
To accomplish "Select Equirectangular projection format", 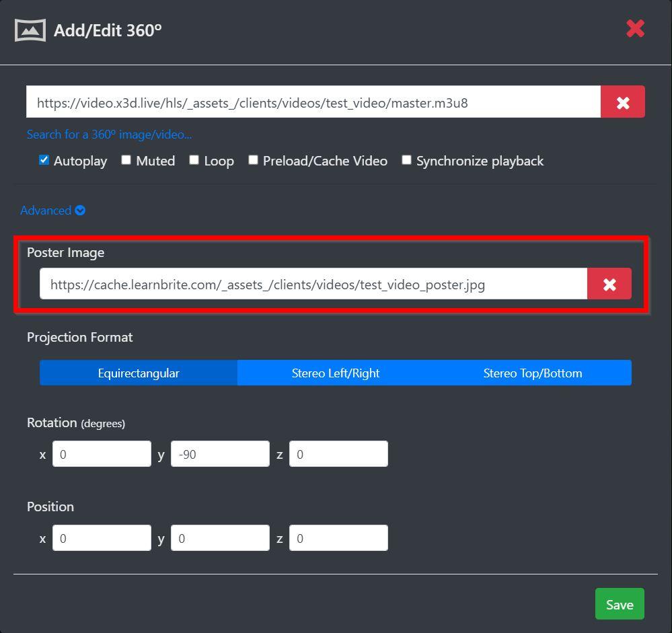I will (x=139, y=373).
